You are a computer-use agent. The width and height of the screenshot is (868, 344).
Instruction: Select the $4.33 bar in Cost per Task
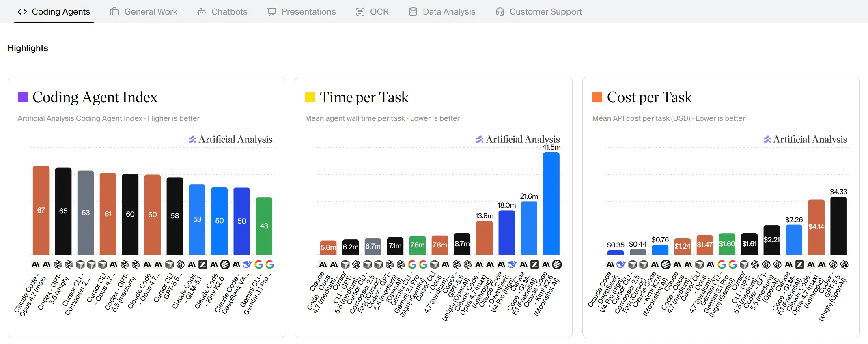(839, 226)
